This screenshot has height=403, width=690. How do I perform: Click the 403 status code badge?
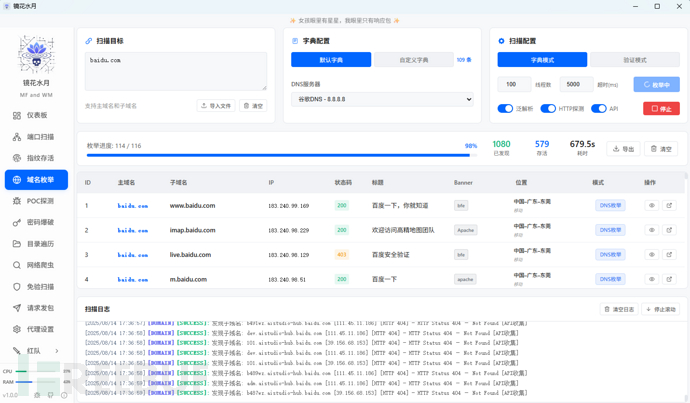click(x=342, y=255)
